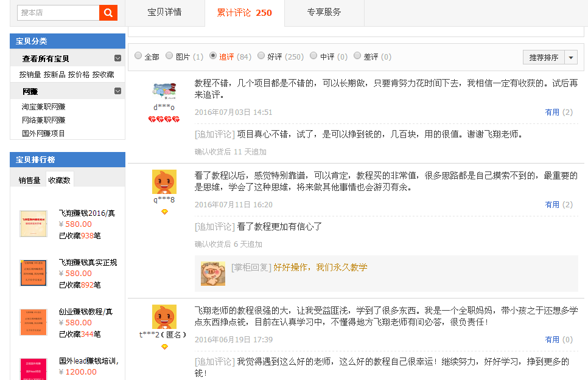Select the 全部 review filter radio
Viewport: 588px width, 380px height.
(138, 56)
